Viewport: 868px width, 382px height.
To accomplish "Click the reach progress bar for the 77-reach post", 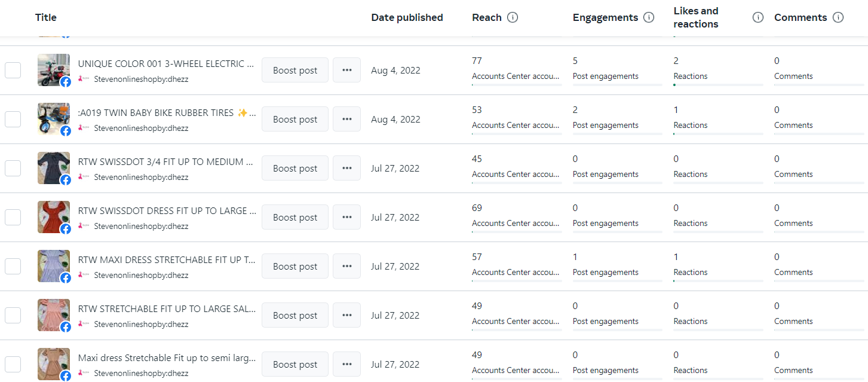I will tap(516, 85).
